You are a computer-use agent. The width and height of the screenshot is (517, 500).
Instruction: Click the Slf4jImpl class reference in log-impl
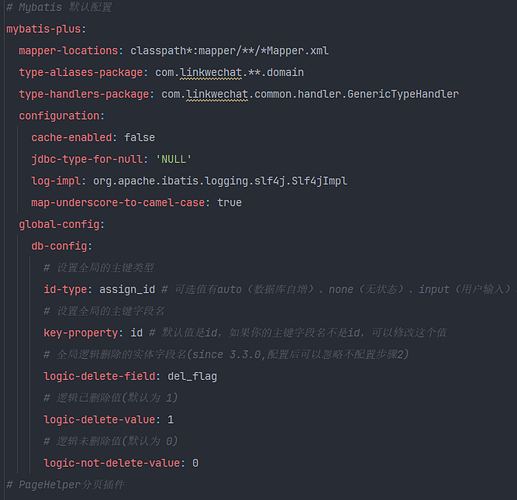(x=319, y=181)
